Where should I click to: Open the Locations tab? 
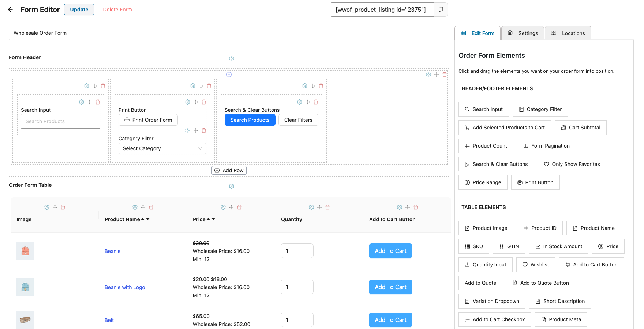coord(568,33)
